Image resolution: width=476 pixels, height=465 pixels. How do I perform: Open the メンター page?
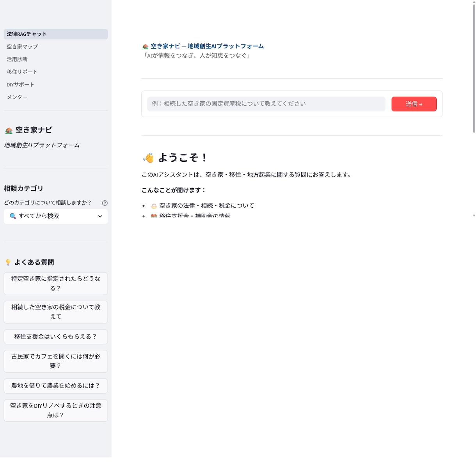click(56, 97)
